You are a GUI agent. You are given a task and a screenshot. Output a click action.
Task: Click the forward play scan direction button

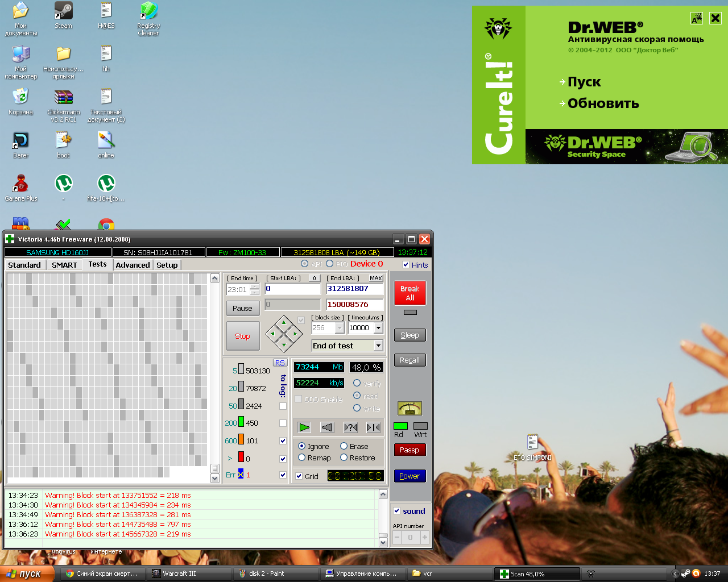click(304, 427)
